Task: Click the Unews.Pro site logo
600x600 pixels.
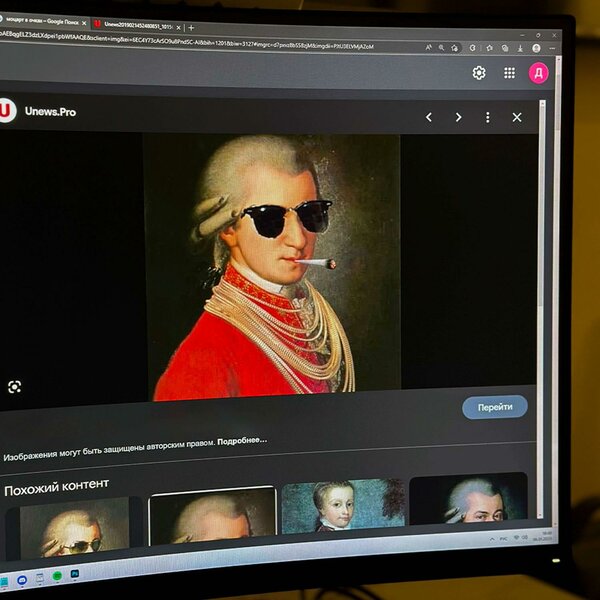Action: click(x=8, y=110)
